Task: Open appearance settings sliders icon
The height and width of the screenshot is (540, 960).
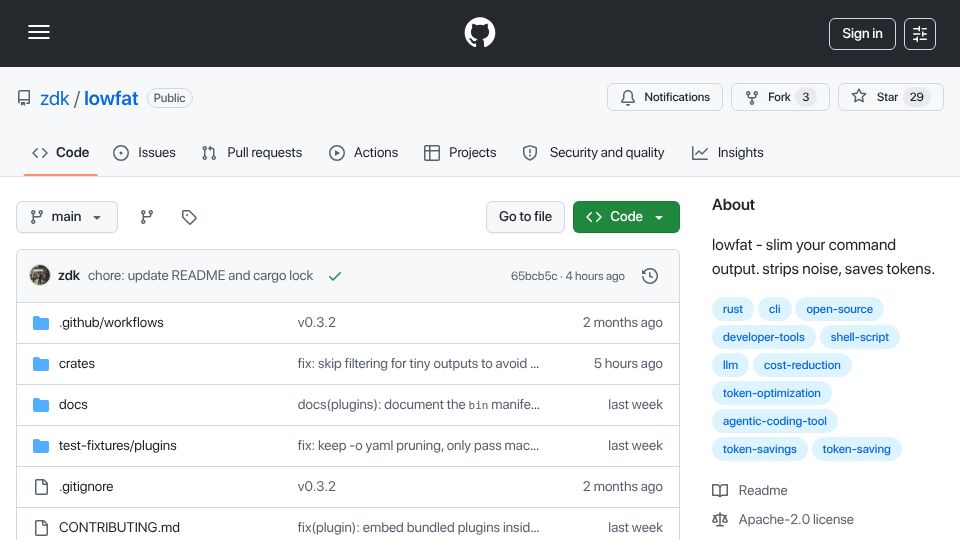Action: (920, 34)
